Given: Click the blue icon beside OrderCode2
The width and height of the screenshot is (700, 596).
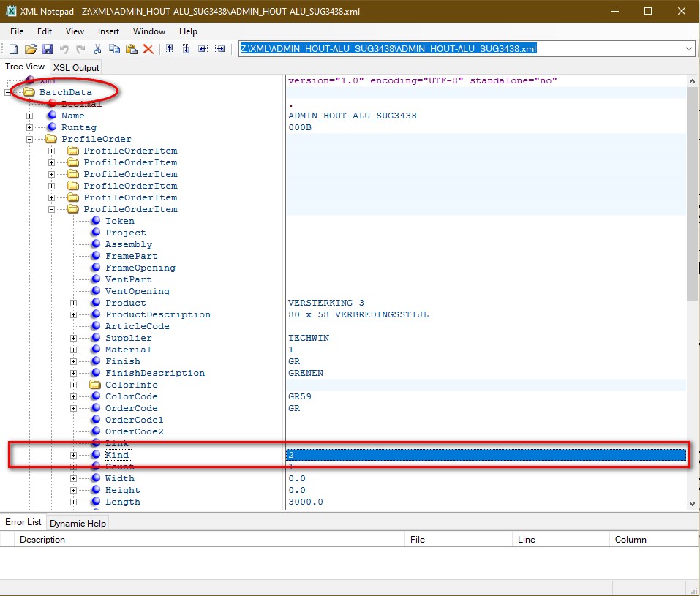Looking at the screenshot, I should click(x=96, y=431).
